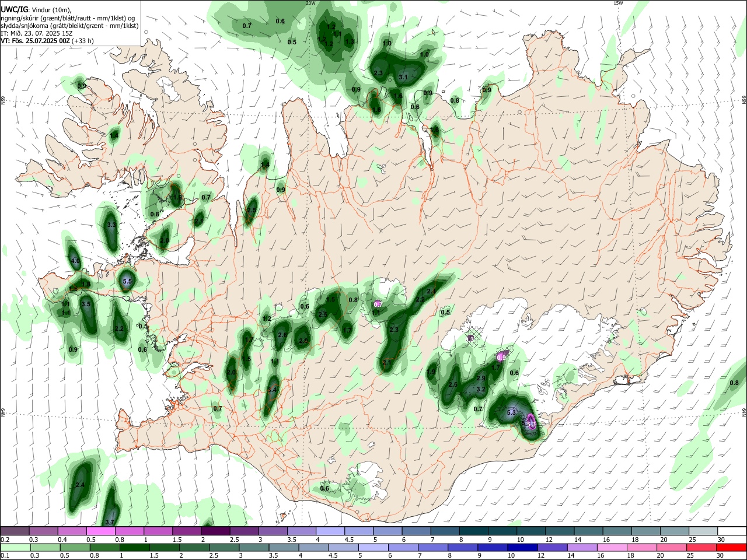Click the light pink 16 swatch in lower legend
Viewport: 747px width, 560px height.
coord(612,547)
